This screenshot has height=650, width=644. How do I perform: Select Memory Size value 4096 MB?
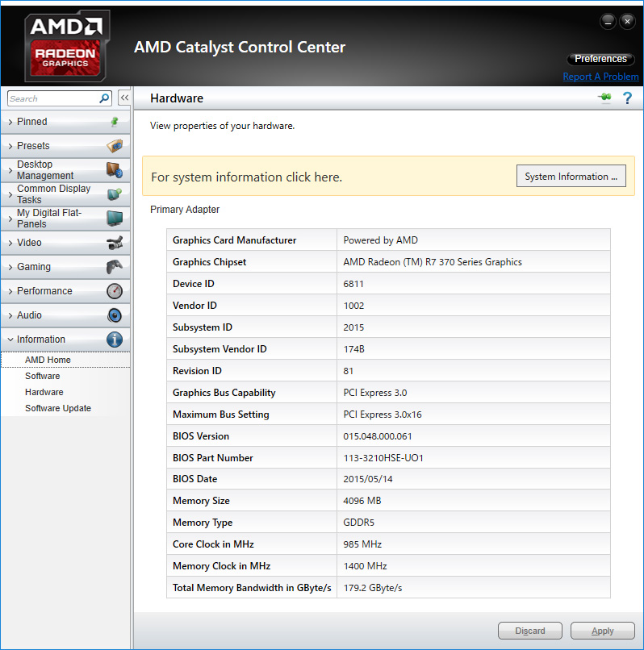pyautogui.click(x=474, y=500)
